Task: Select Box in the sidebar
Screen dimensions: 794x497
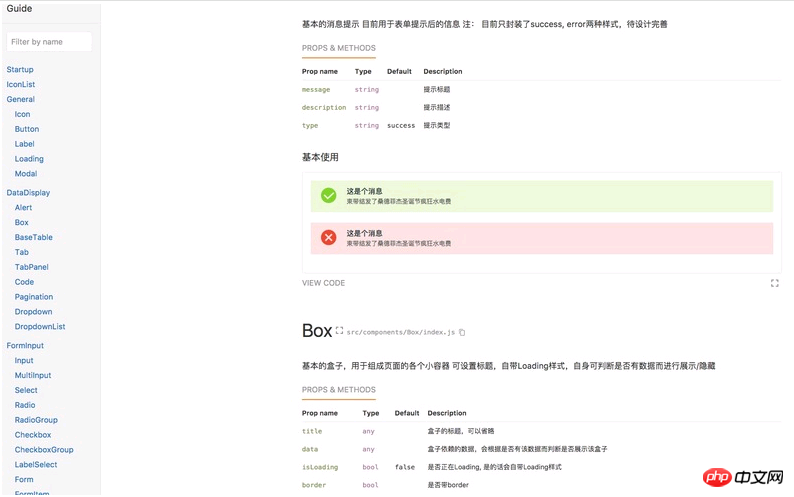Action: [21, 222]
